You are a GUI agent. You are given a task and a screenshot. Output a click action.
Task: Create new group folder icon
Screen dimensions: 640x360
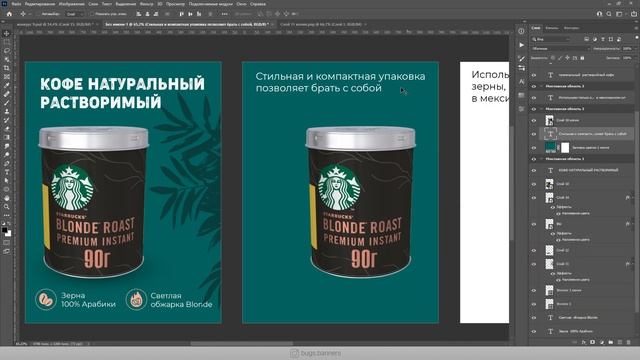click(x=611, y=342)
